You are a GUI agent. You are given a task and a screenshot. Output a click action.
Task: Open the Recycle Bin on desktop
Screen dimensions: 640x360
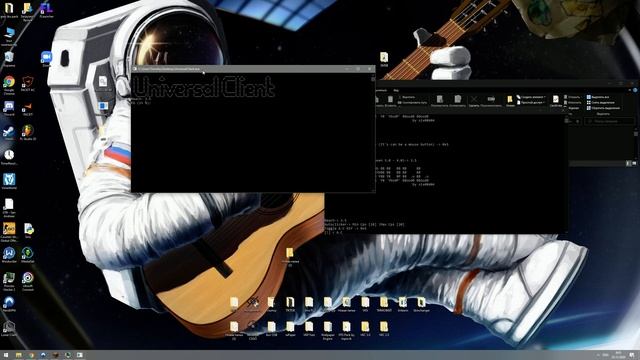(x=9, y=58)
